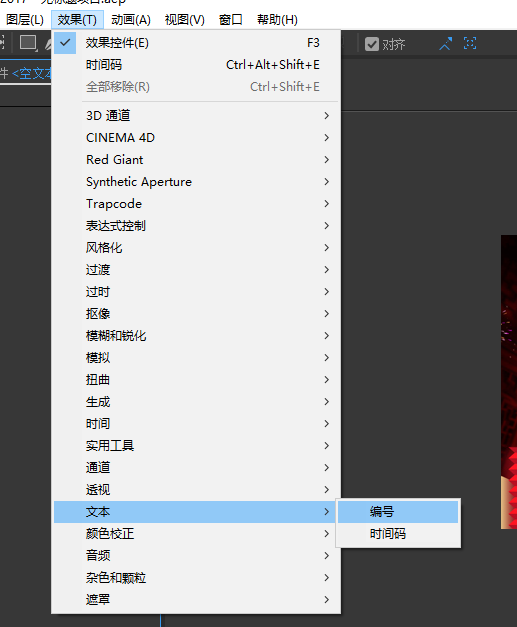Click the <空文本 composition tab link
The width and height of the screenshot is (517, 627).
32,73
